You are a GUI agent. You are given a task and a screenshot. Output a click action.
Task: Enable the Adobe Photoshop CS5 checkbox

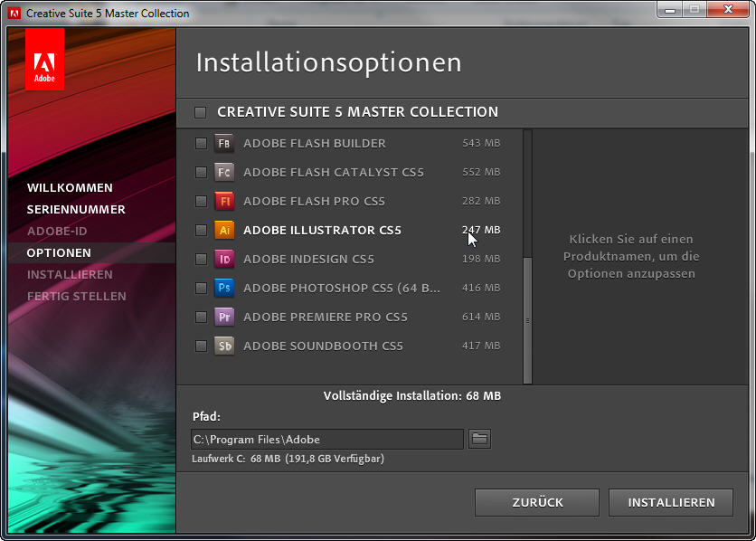tap(201, 288)
